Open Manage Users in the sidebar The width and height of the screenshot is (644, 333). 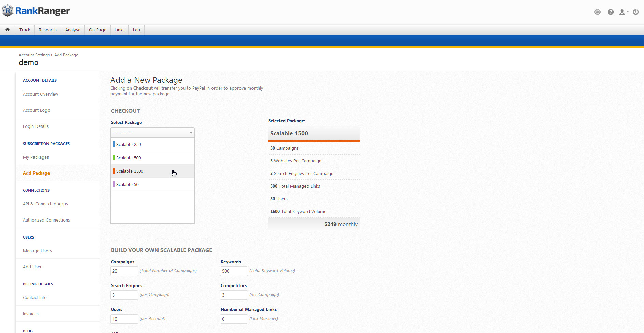tap(37, 251)
